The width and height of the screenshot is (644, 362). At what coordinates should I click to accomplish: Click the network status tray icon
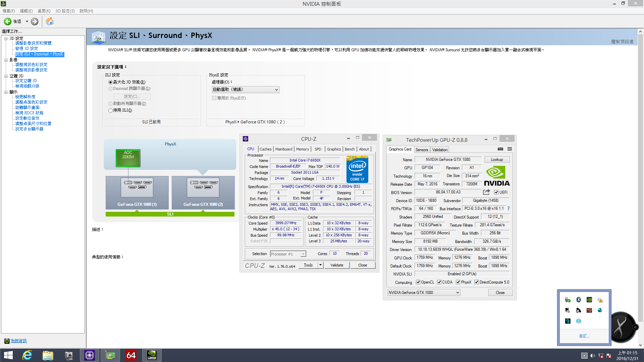pyautogui.click(x=601, y=356)
